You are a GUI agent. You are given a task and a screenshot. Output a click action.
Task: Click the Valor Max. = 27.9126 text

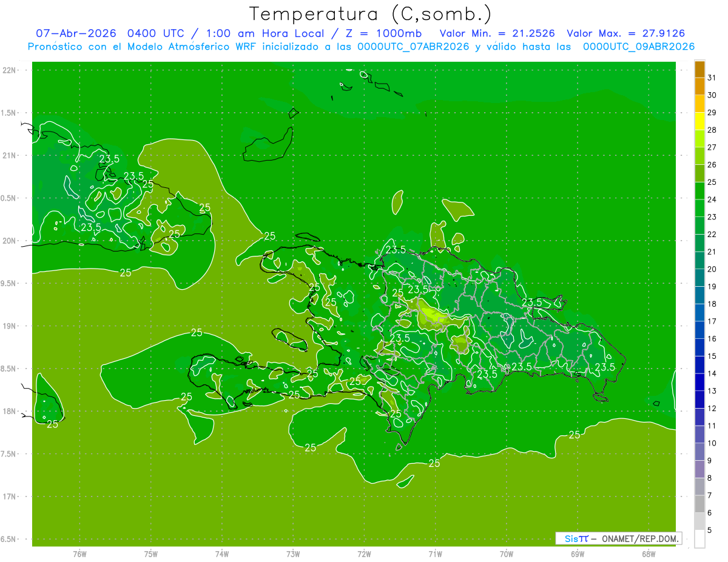[626, 33]
